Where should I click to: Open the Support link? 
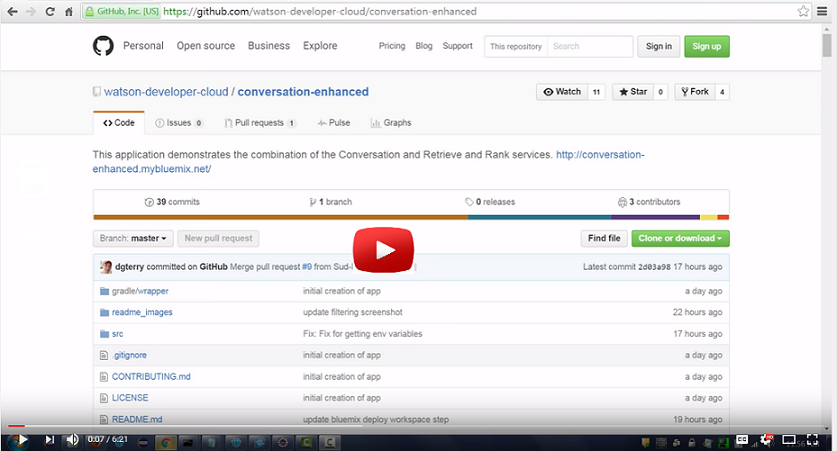(457, 46)
